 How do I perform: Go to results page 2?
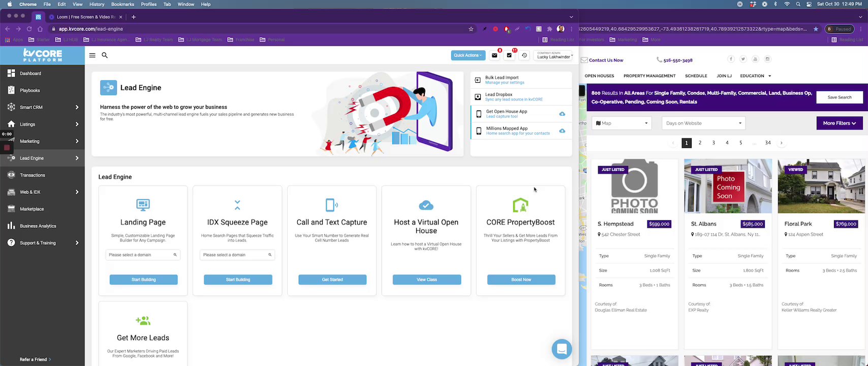(700, 143)
